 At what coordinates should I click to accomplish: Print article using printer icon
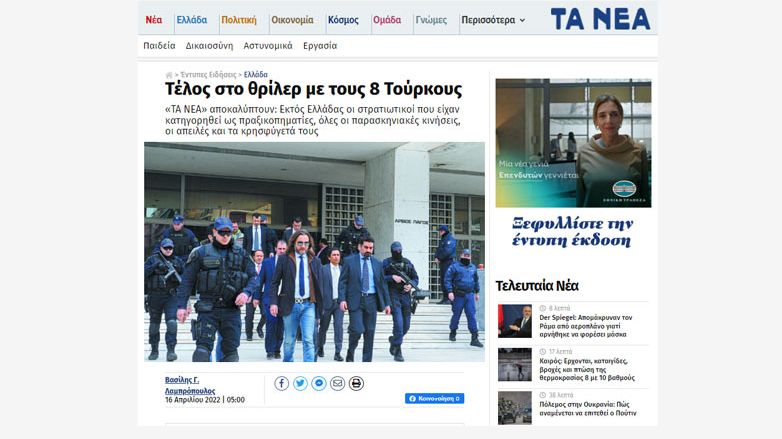tap(356, 383)
